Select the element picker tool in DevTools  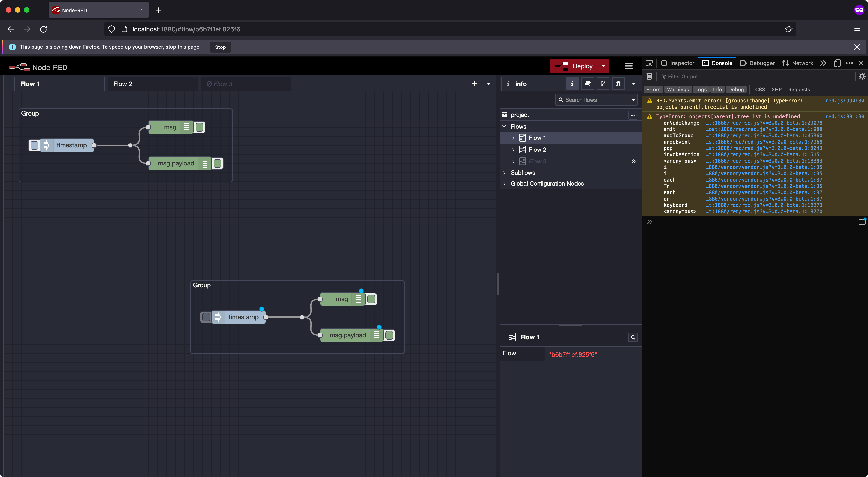pos(649,63)
